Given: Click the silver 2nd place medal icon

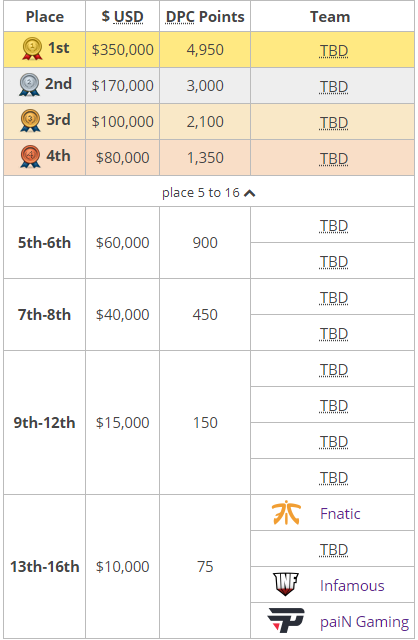Looking at the screenshot, I should point(29,84).
